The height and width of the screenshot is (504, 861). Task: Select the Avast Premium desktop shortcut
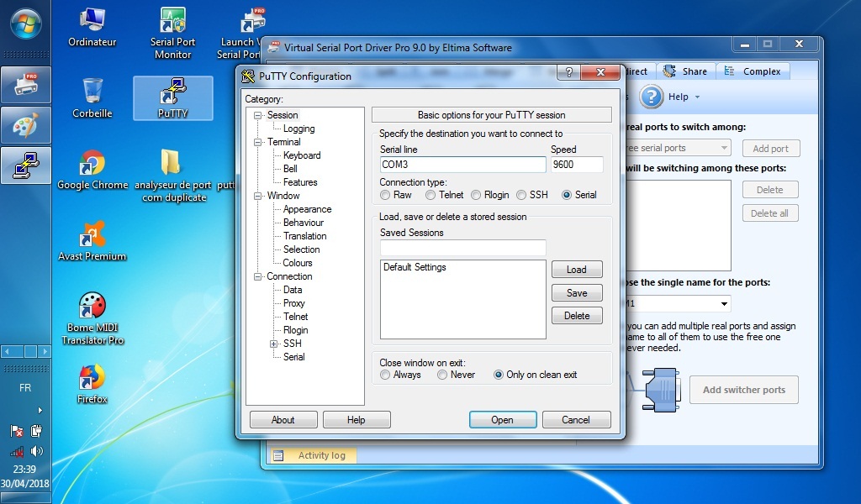[x=92, y=241]
